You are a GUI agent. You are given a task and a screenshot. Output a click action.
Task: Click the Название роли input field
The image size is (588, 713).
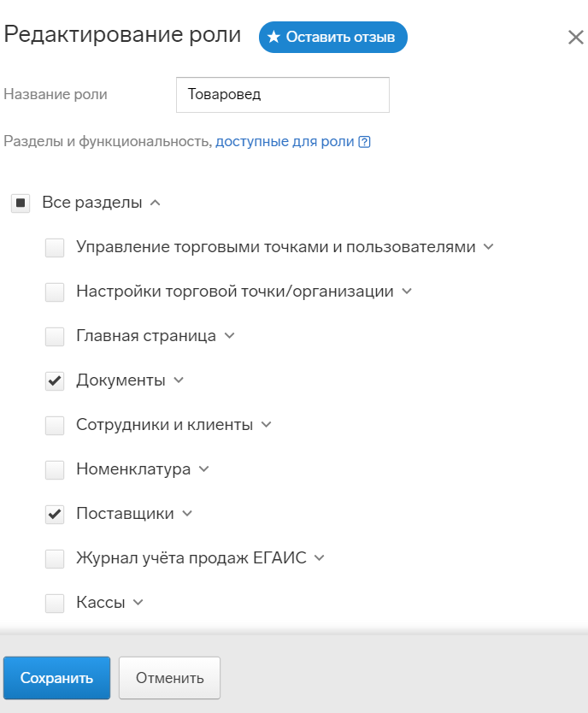click(283, 95)
